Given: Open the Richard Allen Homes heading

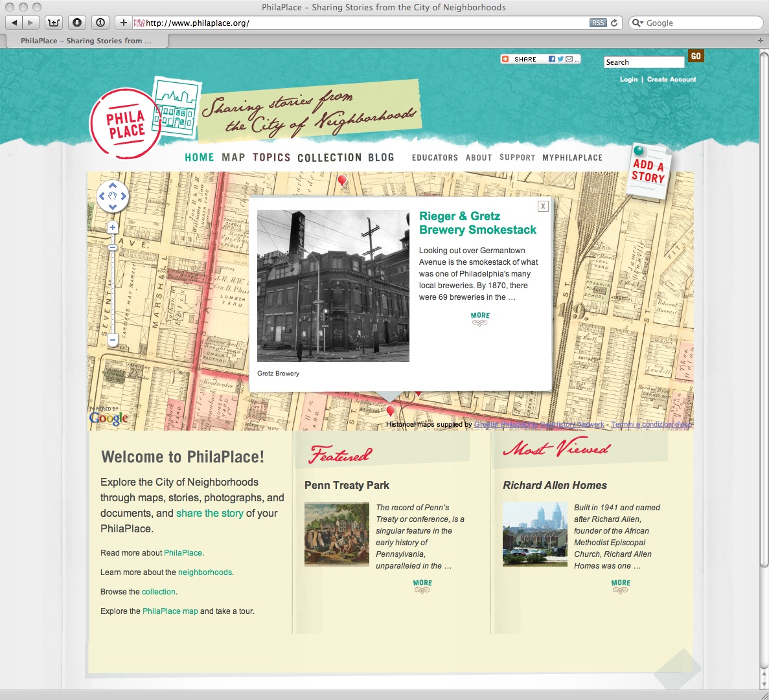Looking at the screenshot, I should click(555, 485).
